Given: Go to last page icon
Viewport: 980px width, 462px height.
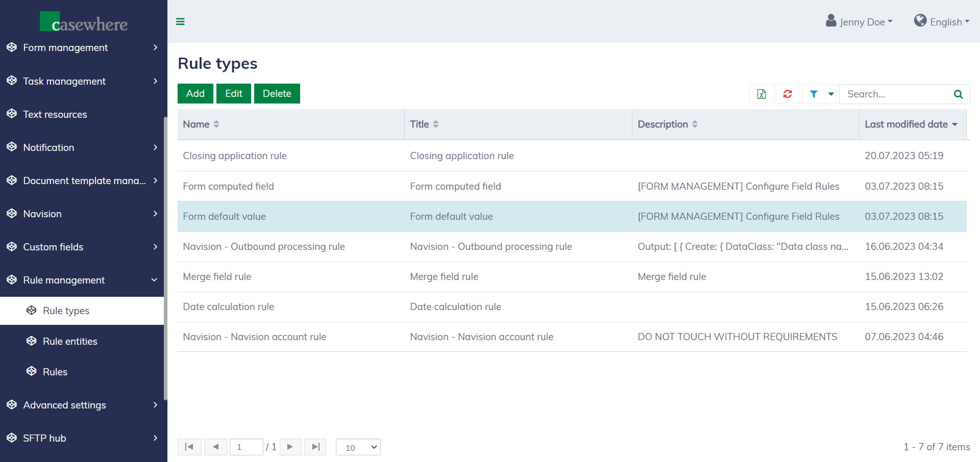Looking at the screenshot, I should point(315,447).
